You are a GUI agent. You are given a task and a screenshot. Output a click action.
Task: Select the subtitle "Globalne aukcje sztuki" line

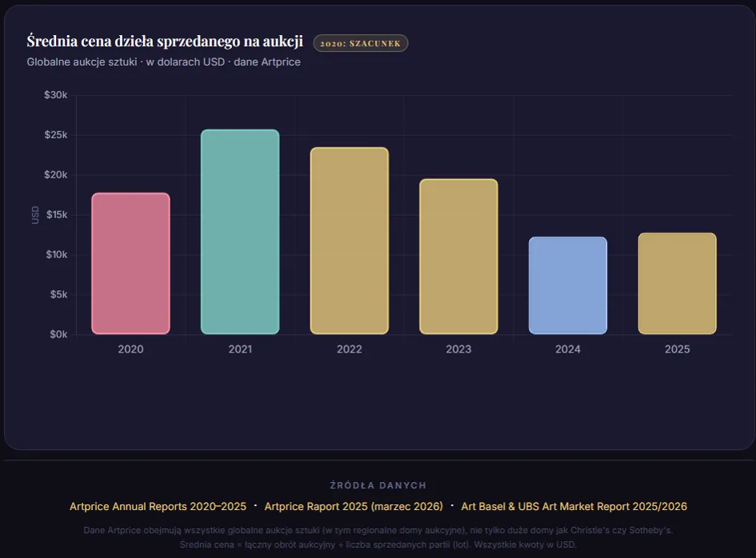(x=163, y=62)
